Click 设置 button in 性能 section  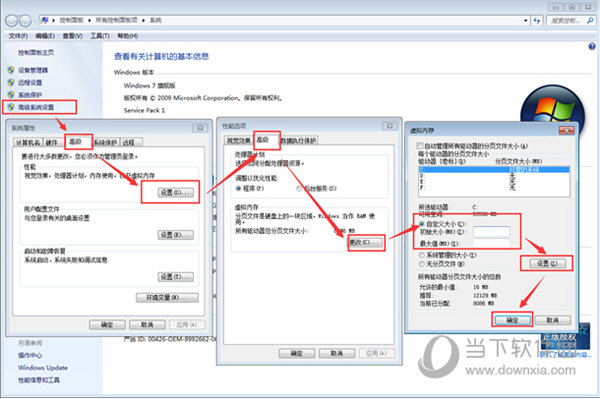[x=176, y=192]
